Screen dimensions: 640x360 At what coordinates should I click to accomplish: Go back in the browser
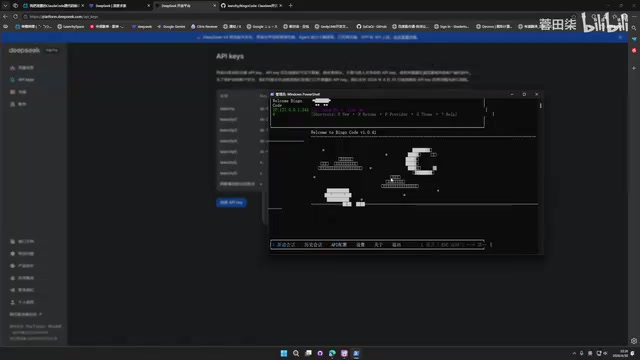tap(5, 17)
